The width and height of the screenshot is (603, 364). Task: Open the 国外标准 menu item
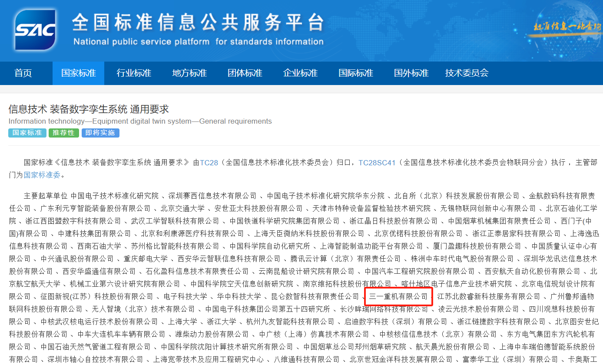pyautogui.click(x=411, y=73)
